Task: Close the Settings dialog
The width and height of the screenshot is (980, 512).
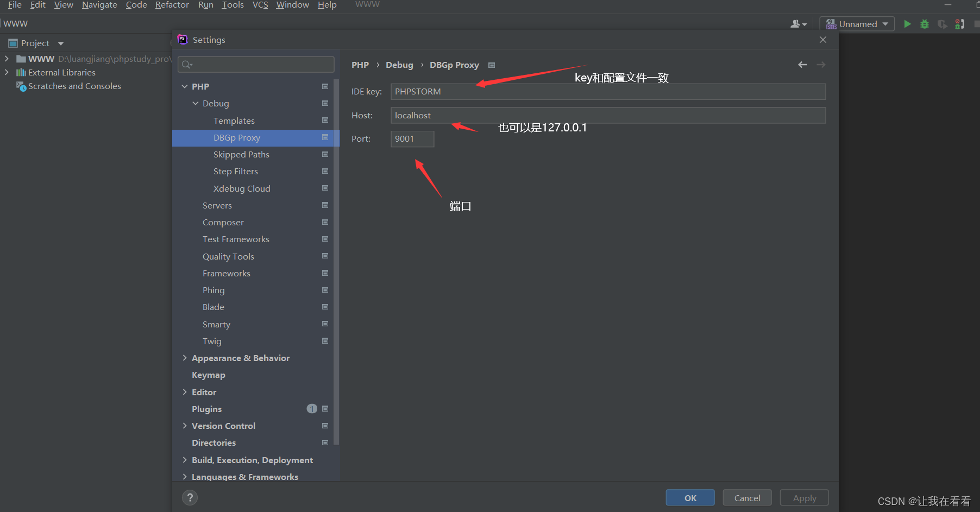Action: coord(823,40)
